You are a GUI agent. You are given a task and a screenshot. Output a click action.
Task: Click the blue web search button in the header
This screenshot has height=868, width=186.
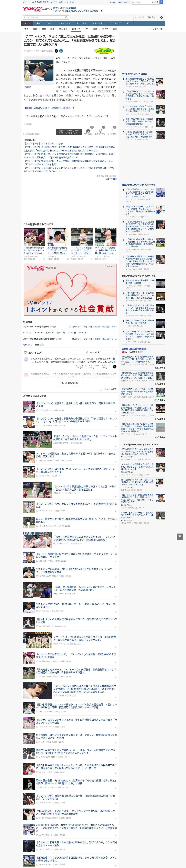point(161,2)
